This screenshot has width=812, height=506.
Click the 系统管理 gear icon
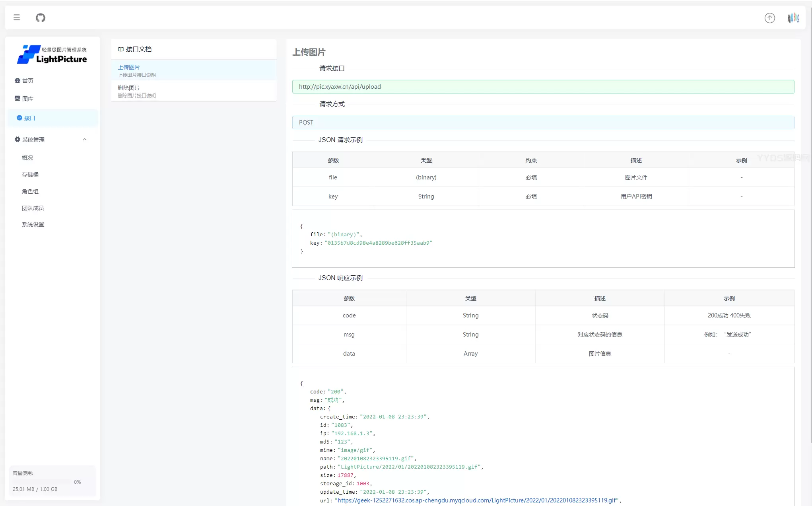click(x=17, y=139)
